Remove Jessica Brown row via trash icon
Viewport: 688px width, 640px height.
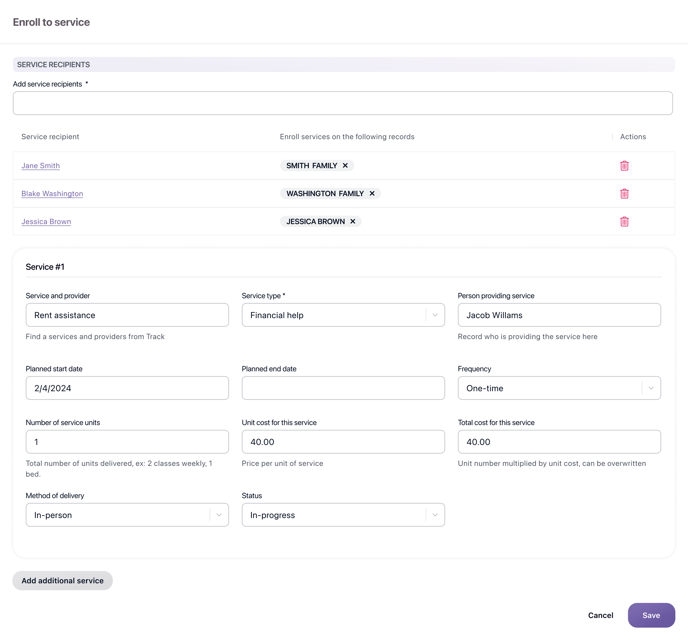pos(624,222)
